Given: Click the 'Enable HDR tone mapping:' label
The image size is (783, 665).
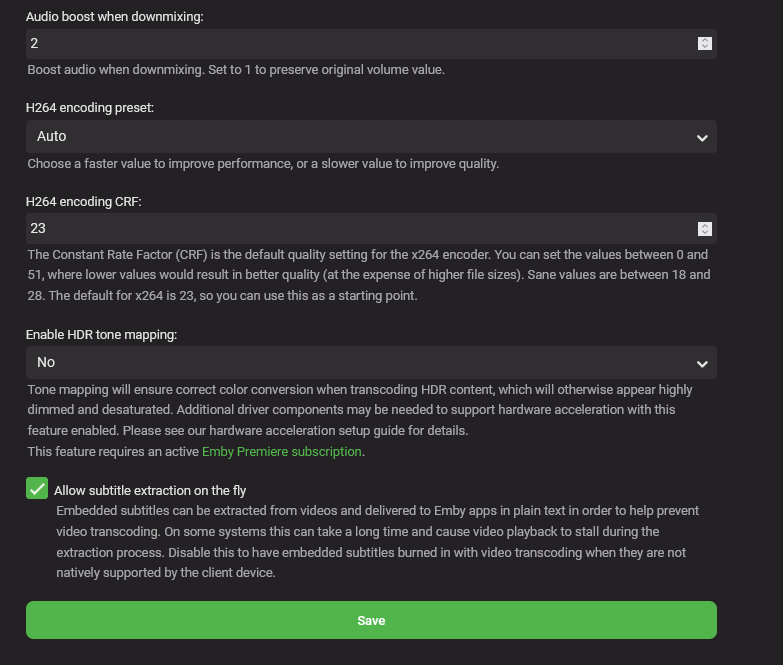Looking at the screenshot, I should tap(102, 335).
